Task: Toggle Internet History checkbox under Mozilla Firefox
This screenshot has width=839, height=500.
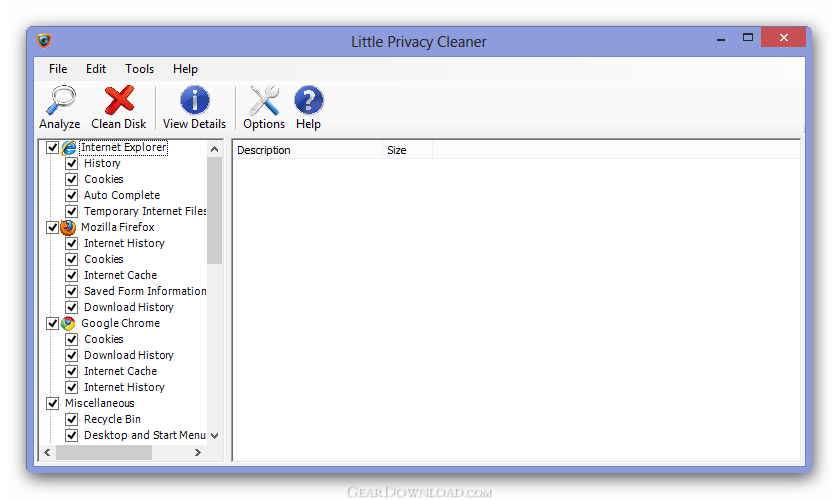Action: (72, 244)
